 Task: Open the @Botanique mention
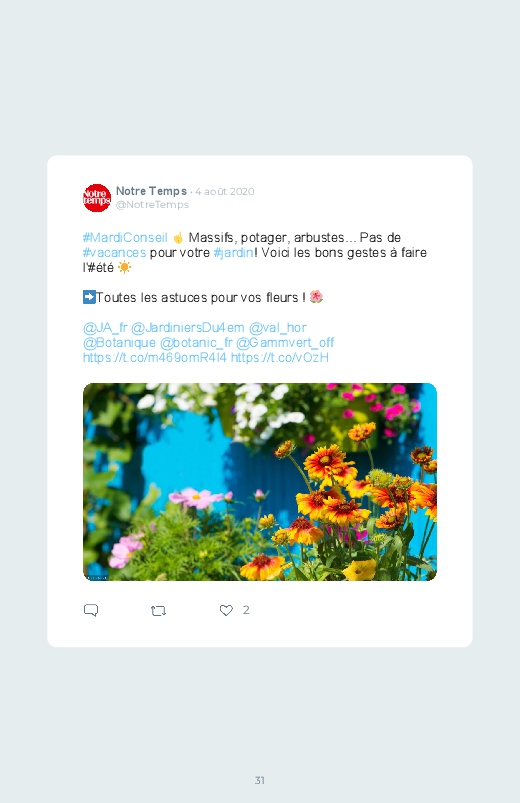[119, 342]
